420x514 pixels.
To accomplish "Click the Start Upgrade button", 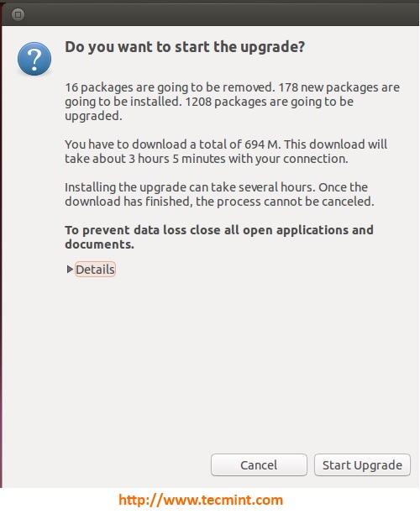I will click(362, 464).
